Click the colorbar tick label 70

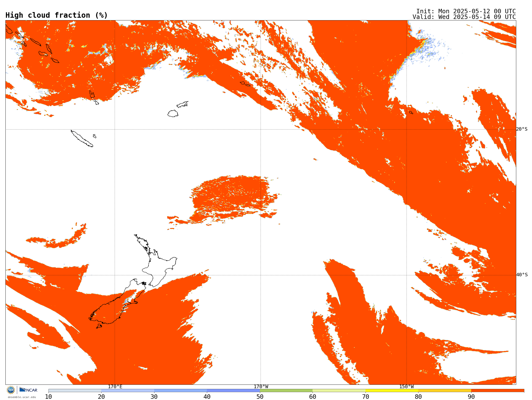[x=366, y=397]
